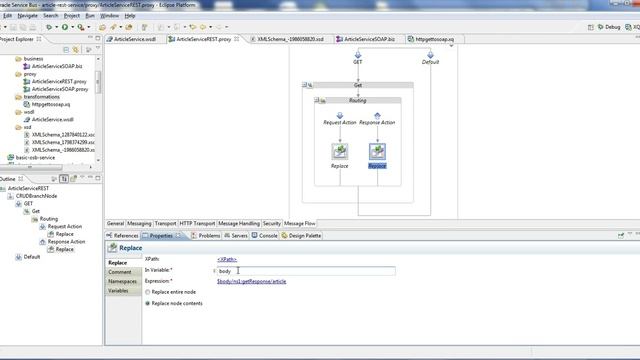Image resolution: width=640 pixels, height=360 pixels.
Task: Collapse the Get pipeline box
Action: 304,85
